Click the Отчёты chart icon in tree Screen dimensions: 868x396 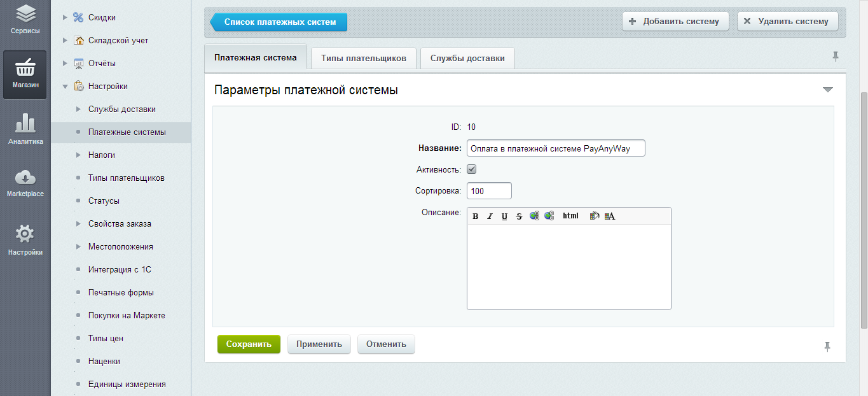(x=79, y=63)
